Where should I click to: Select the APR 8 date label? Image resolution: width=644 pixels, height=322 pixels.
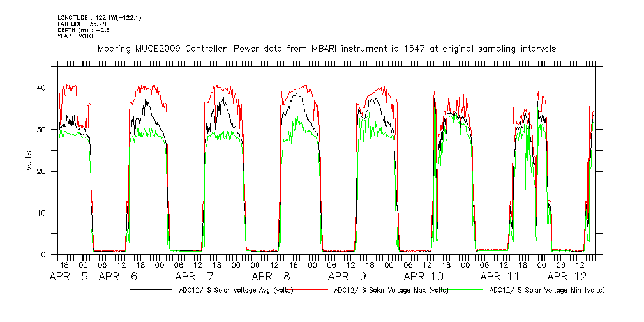271,277
